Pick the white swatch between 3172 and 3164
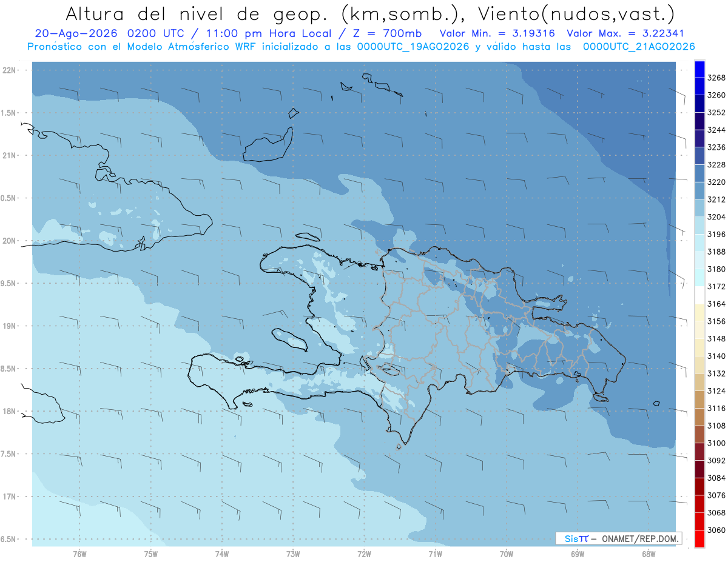 click(699, 295)
